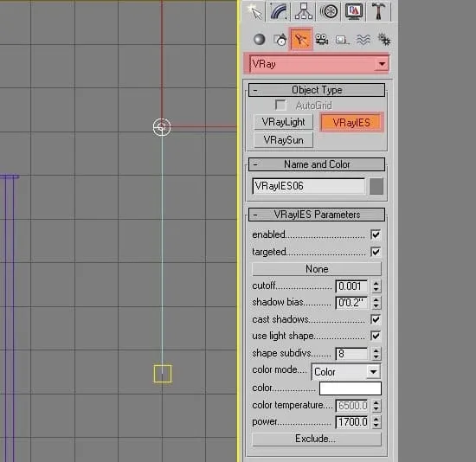Viewport: 476px width, 462px height.
Task: Click the VRayLight button
Action: [283, 122]
